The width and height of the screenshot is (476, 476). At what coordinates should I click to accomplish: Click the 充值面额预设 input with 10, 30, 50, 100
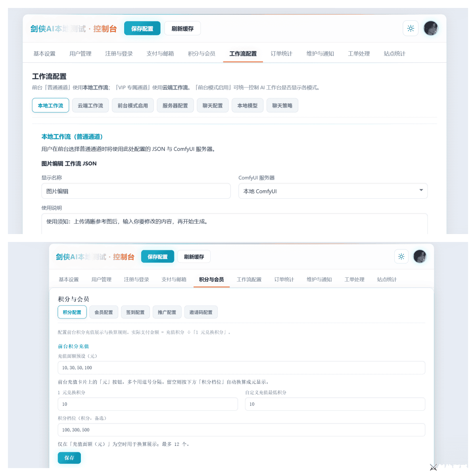[x=242, y=368]
